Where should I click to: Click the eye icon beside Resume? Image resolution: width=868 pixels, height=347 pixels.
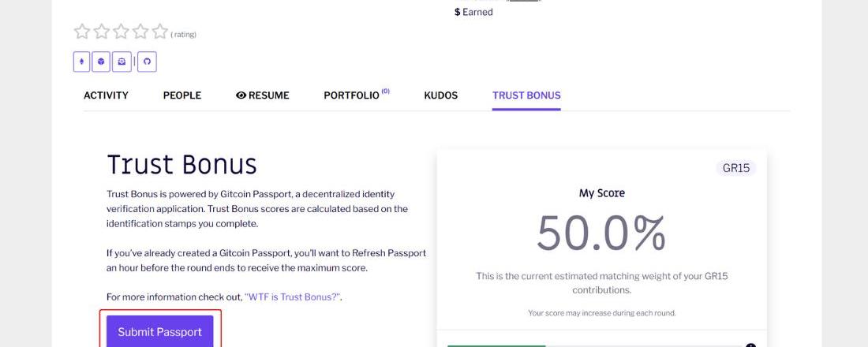click(241, 95)
